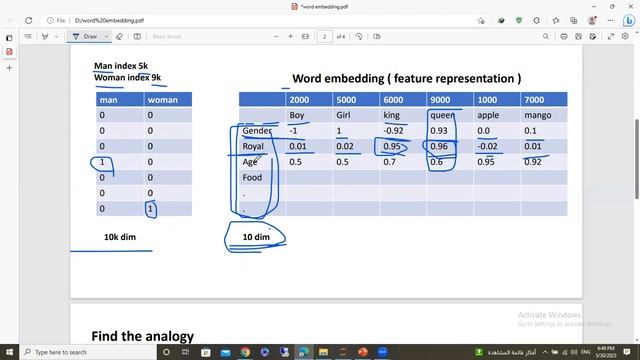Open Draw ink properties dropdown

tap(106, 36)
